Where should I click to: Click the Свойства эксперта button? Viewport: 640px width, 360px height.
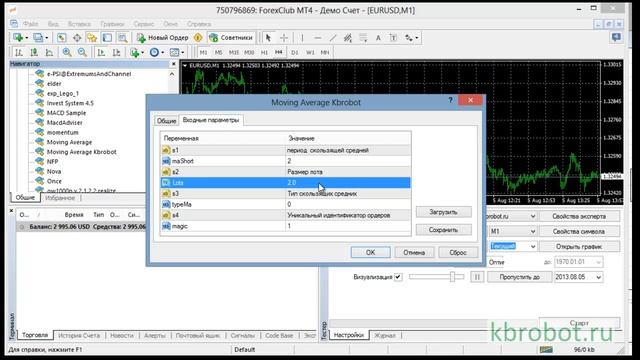coord(579,216)
